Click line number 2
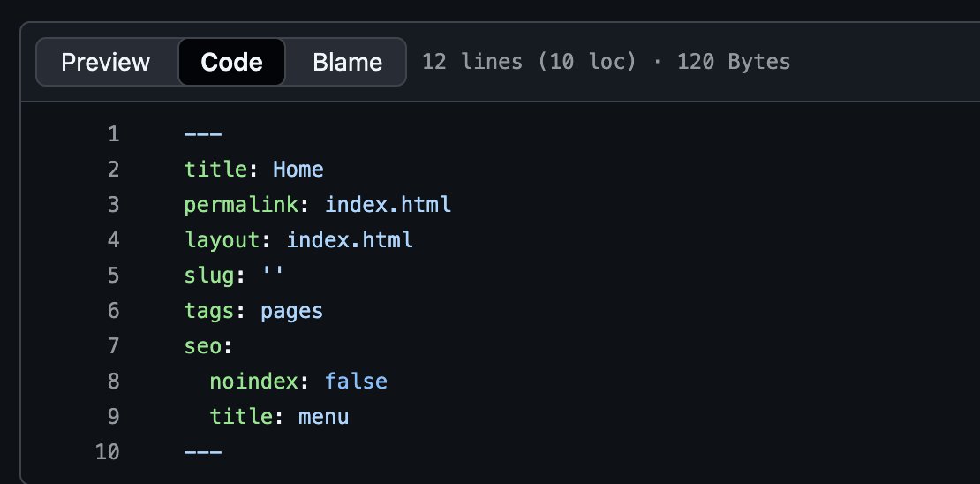980x484 pixels. click(113, 170)
